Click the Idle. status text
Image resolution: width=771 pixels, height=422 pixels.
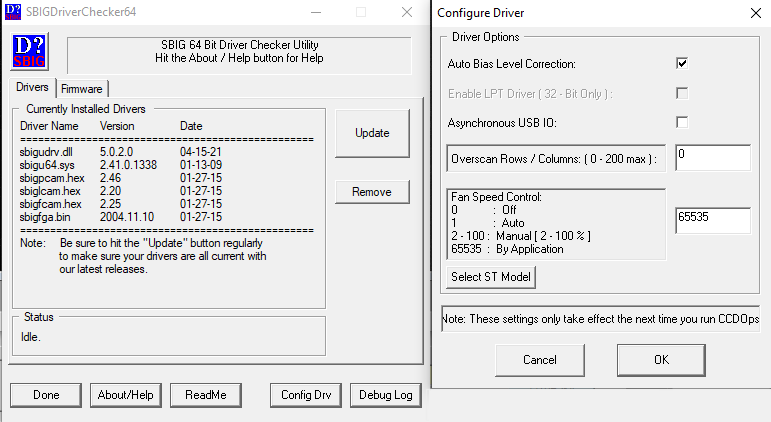click(30, 337)
